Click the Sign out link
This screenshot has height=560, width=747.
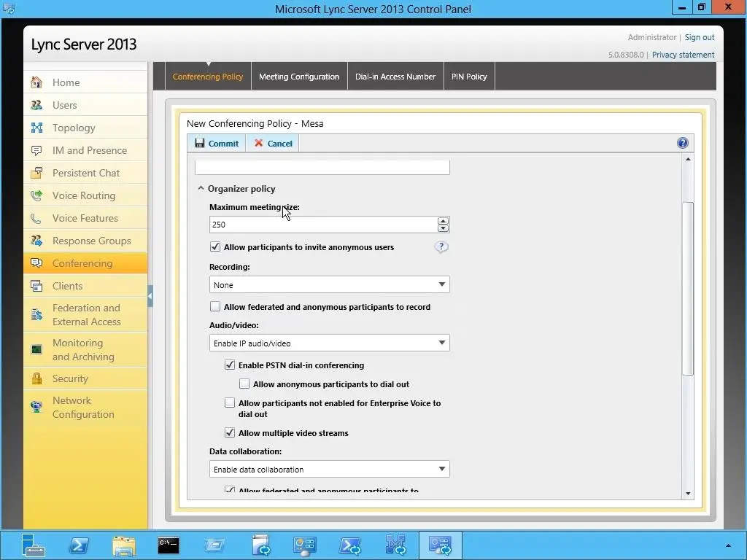pos(700,37)
